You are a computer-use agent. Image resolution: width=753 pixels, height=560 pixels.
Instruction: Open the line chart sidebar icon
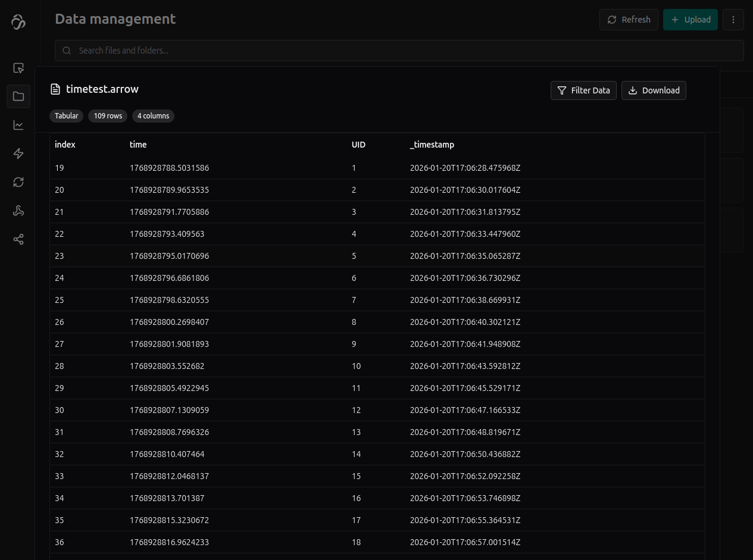coord(18,125)
